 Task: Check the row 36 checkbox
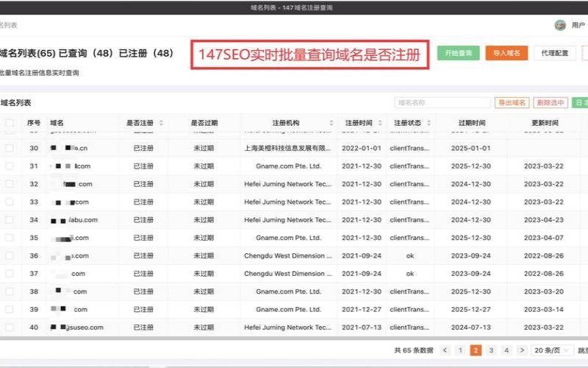[10, 255]
